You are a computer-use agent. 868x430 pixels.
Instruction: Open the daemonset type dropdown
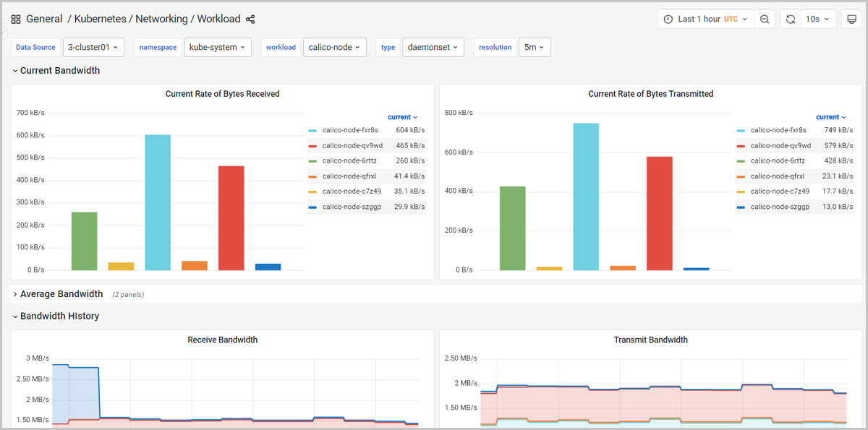[x=433, y=47]
